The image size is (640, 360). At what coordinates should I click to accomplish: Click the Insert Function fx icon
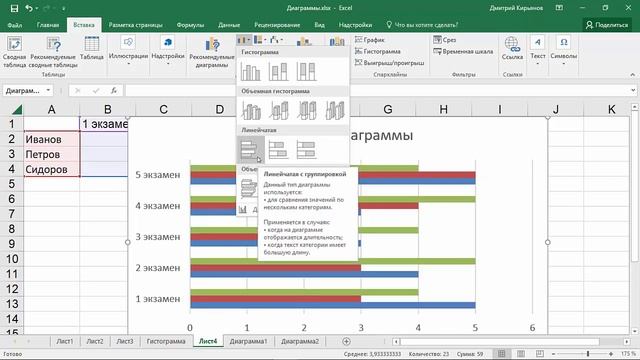click(114, 91)
